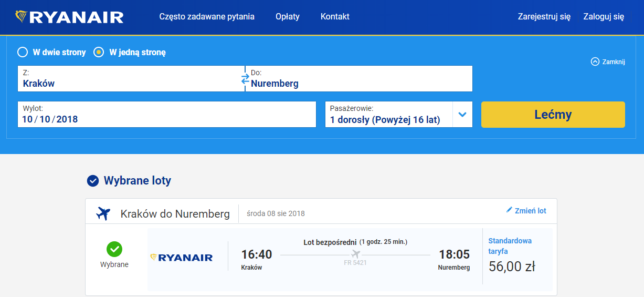Swap origin and destination airports arrows
The width and height of the screenshot is (644, 297).
coord(245,79)
